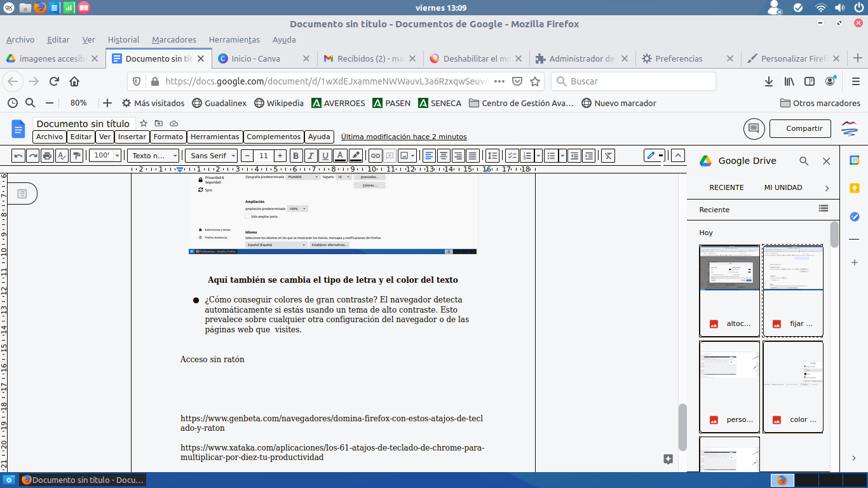Open the altoc... image thumbnail in Drive
The image size is (868, 488).
pos(729,290)
